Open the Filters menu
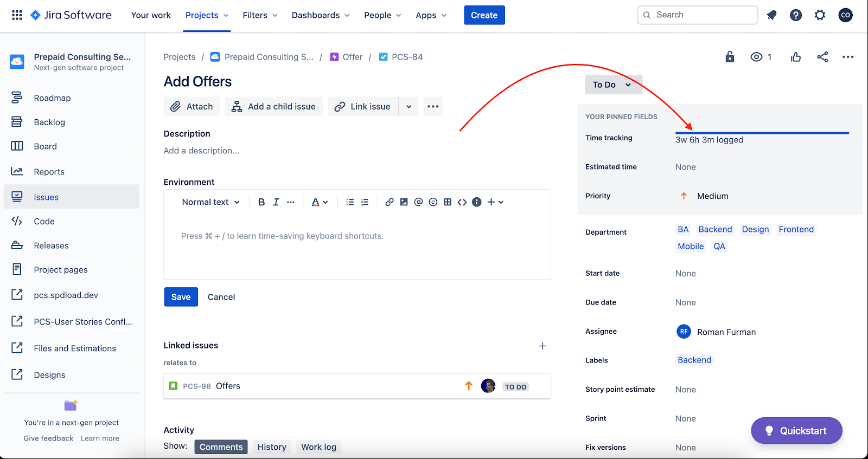Image resolution: width=868 pixels, height=459 pixels. click(x=260, y=15)
